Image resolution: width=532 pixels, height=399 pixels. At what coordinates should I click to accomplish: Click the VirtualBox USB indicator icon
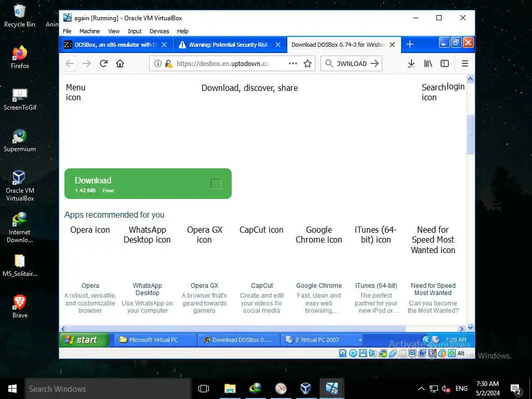393,353
